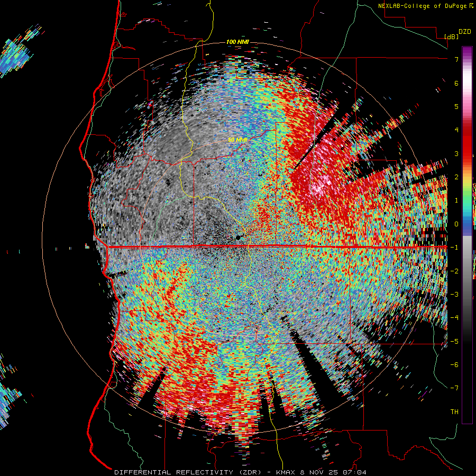Select the -3 dB scale label
The width and height of the screenshot is (476, 476).
(454, 294)
